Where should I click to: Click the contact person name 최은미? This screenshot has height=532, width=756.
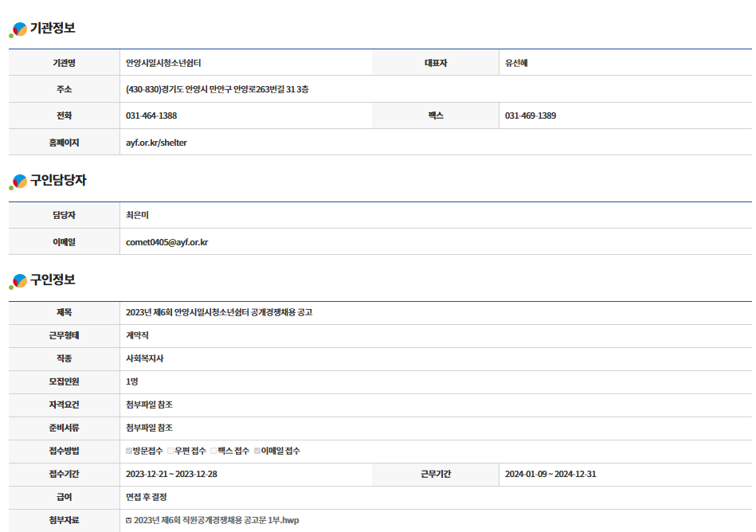point(138,215)
